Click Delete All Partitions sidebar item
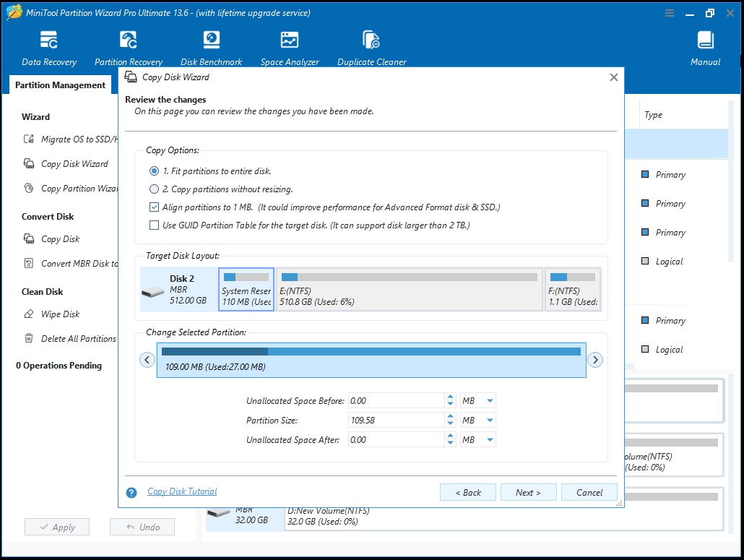The height and width of the screenshot is (560, 744). coord(70,338)
